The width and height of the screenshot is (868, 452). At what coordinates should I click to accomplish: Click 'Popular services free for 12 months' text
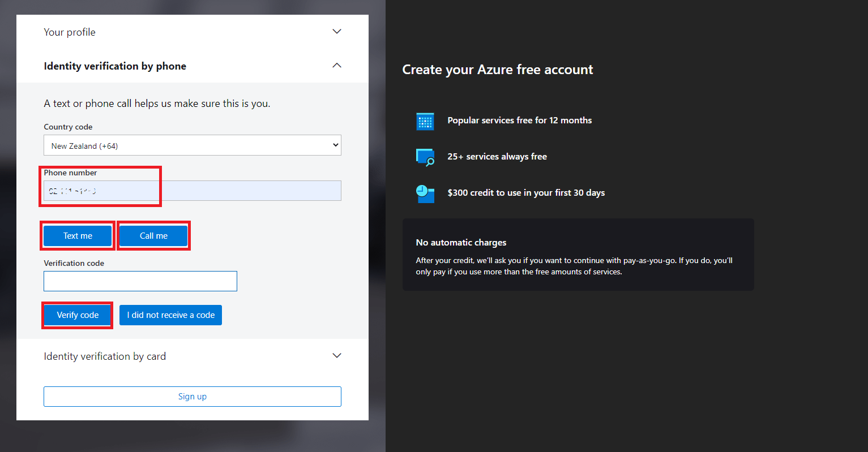[519, 120]
